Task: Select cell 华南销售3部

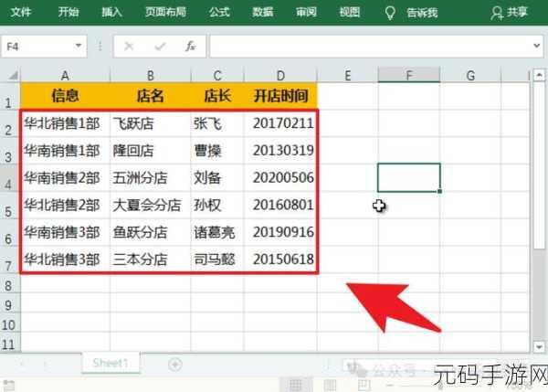Action: (x=66, y=232)
